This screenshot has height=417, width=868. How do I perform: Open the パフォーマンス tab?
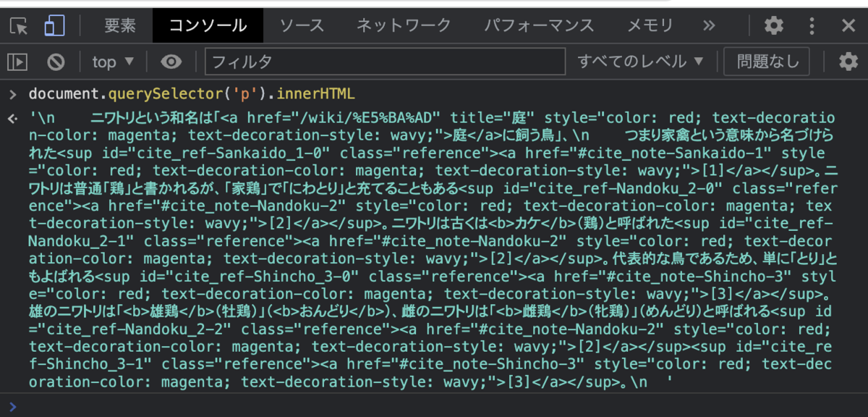coord(539,26)
